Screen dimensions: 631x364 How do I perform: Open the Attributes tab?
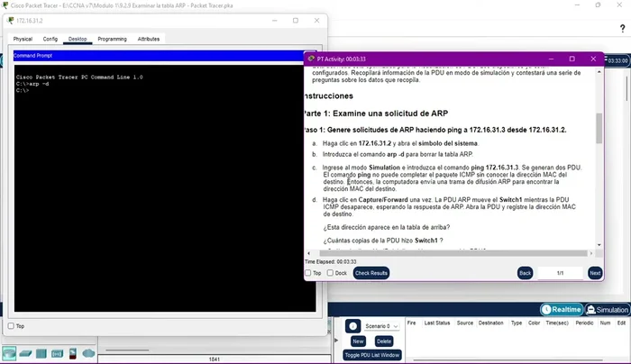click(x=149, y=39)
